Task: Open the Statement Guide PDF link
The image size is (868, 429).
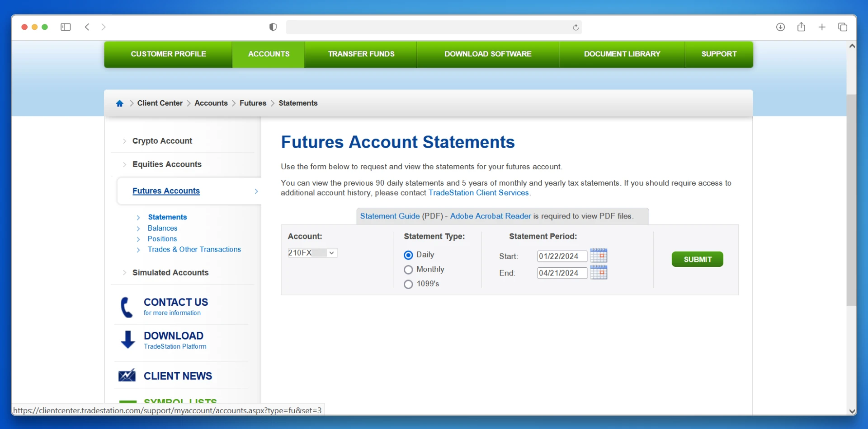Action: click(x=390, y=216)
